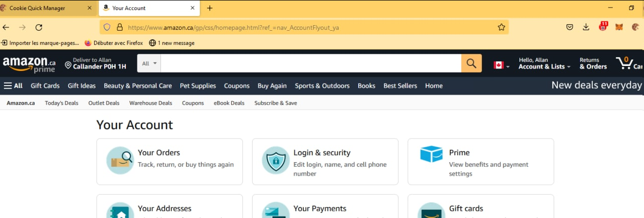Close the Cookie Quick Manager tab
The height and width of the screenshot is (218, 644).
90,8
